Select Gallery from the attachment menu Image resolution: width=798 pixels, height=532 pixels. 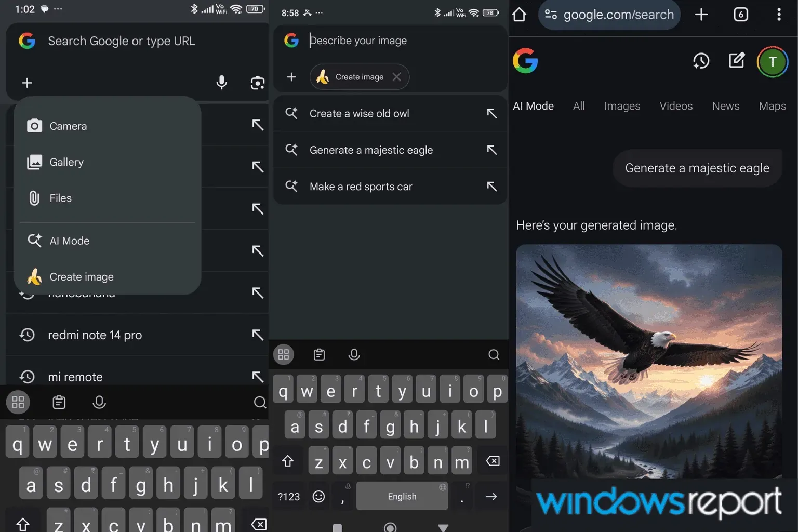(x=66, y=162)
